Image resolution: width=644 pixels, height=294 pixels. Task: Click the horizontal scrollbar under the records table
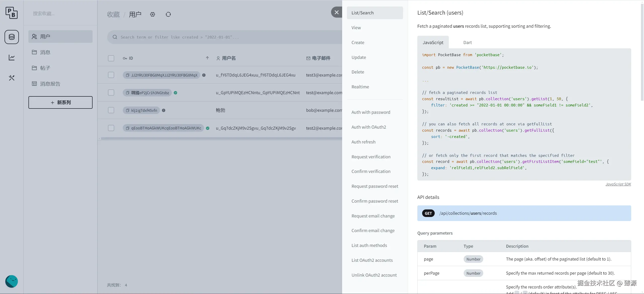click(221, 138)
